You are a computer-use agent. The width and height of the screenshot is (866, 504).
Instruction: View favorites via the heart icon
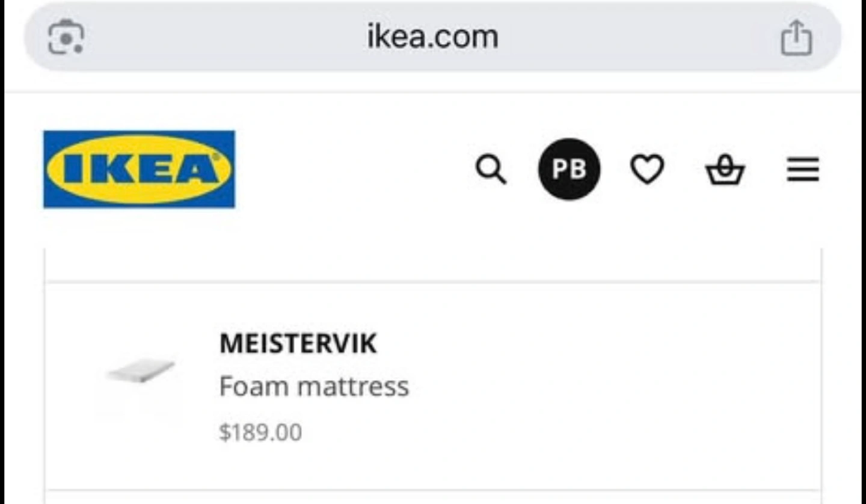coord(647,170)
